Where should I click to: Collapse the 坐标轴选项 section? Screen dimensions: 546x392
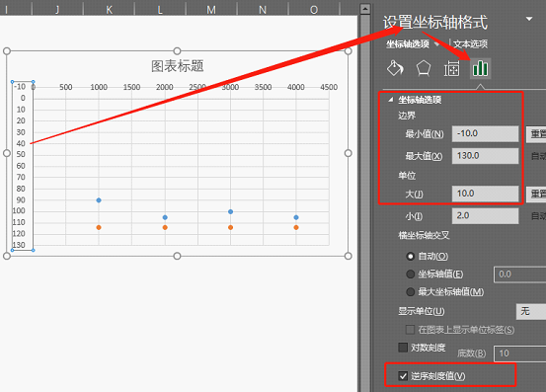391,100
